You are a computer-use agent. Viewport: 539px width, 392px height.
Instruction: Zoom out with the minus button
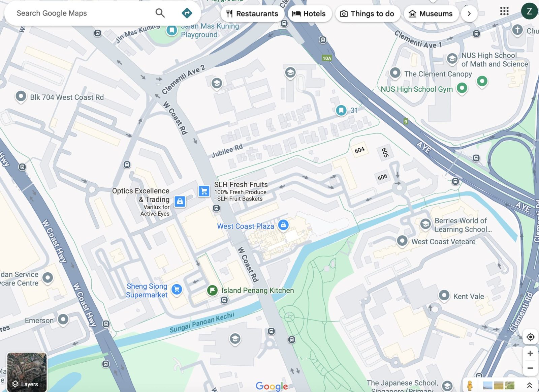coord(530,368)
